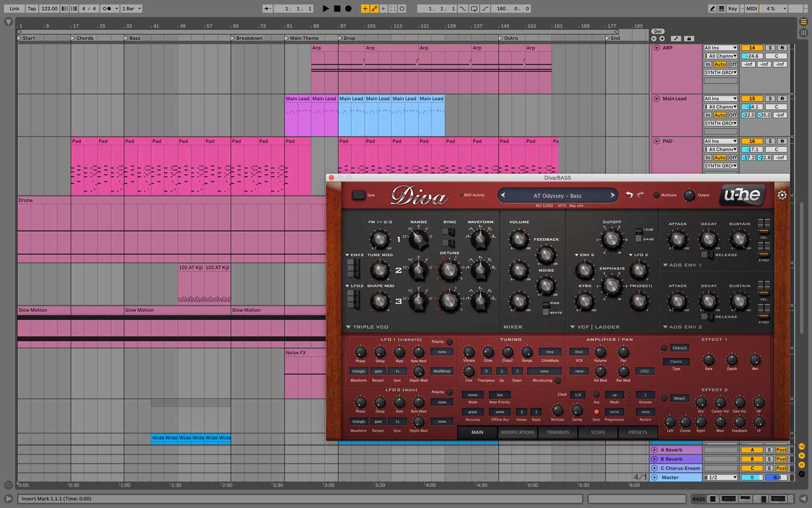
Task: Adjust the Diva Cutoff knob
Action: [x=612, y=239]
